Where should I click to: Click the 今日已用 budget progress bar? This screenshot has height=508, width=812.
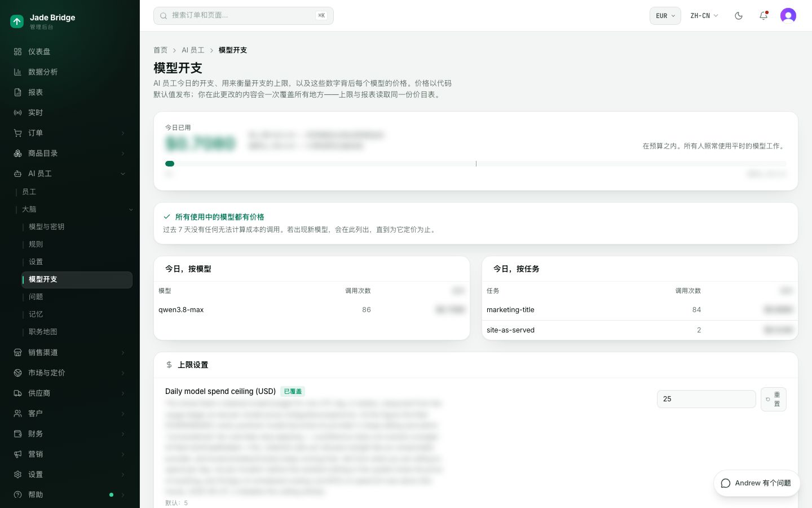tap(475, 164)
